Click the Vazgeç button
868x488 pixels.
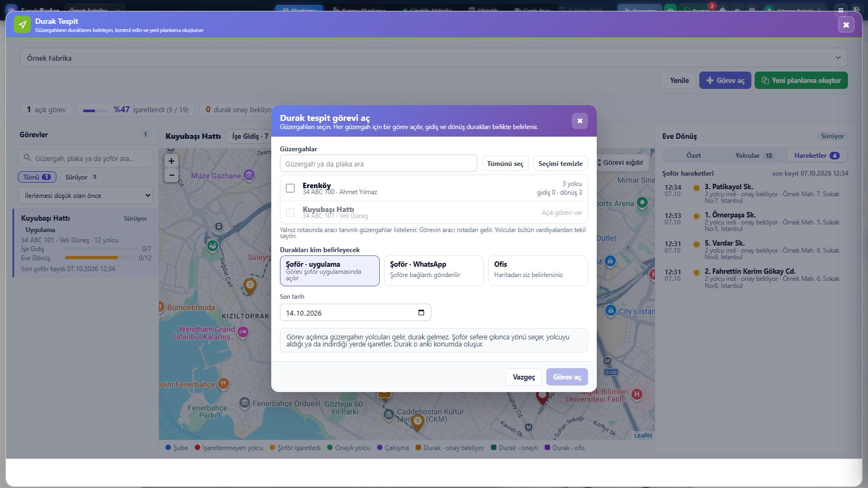524,377
